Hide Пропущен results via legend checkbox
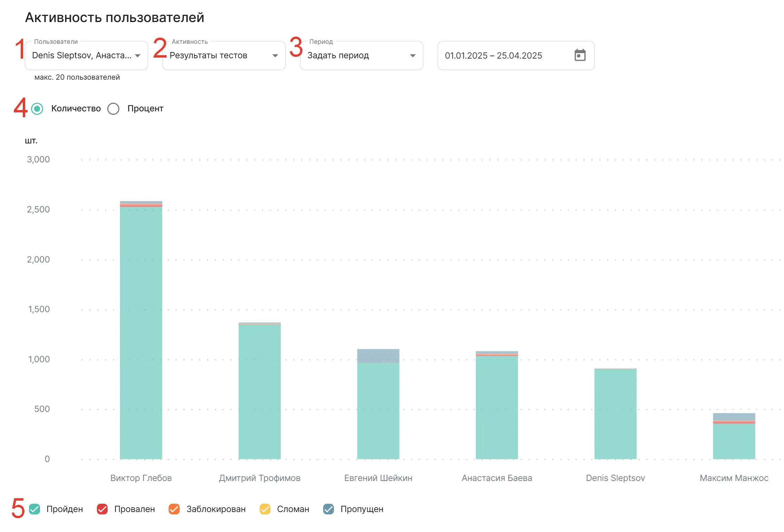Screen dimensions: 784x532 328,509
